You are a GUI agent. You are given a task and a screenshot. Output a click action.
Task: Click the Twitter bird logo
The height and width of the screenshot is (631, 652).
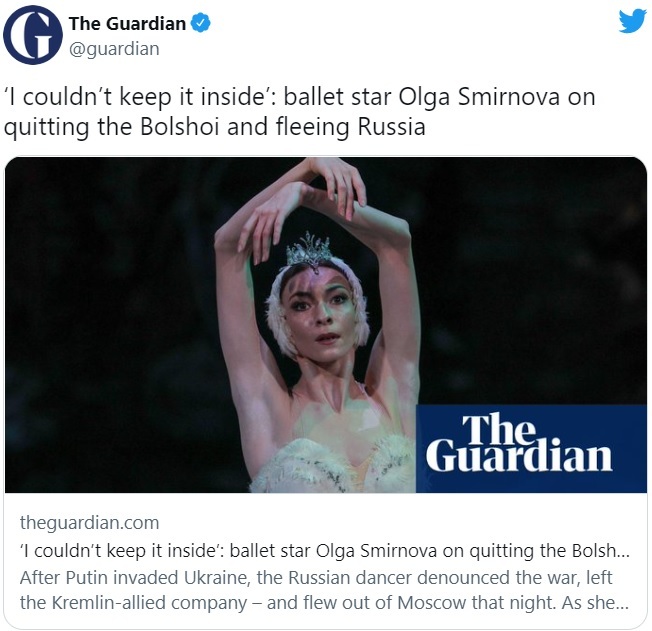pos(632,21)
